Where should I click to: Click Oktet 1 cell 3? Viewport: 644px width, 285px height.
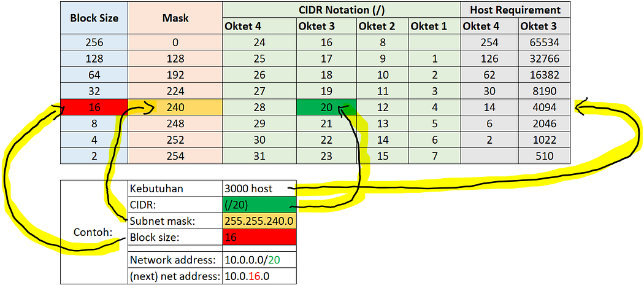tap(434, 91)
